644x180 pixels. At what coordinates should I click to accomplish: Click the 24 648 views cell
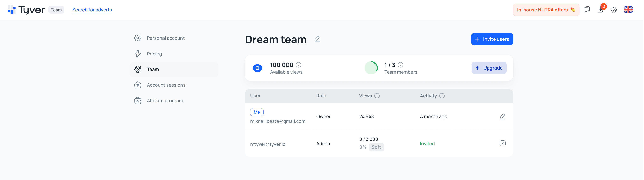pos(366,116)
